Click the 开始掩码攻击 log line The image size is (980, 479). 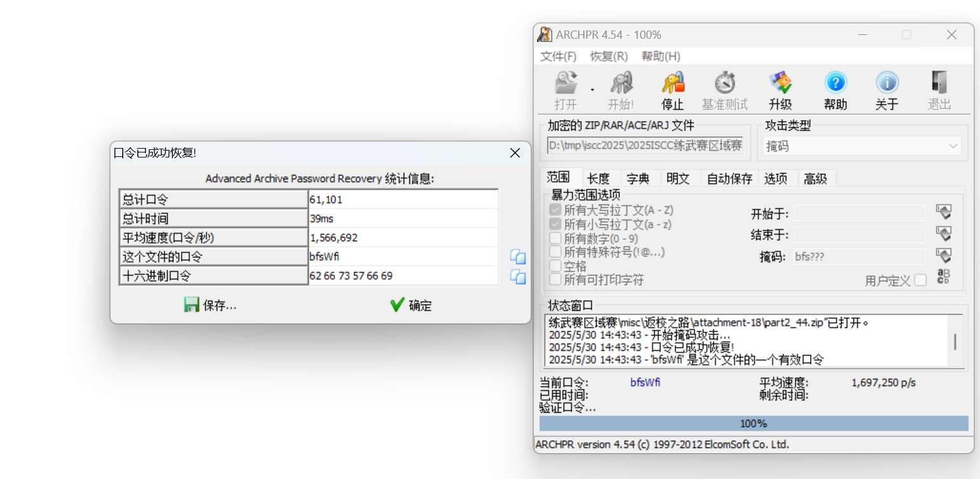[639, 335]
